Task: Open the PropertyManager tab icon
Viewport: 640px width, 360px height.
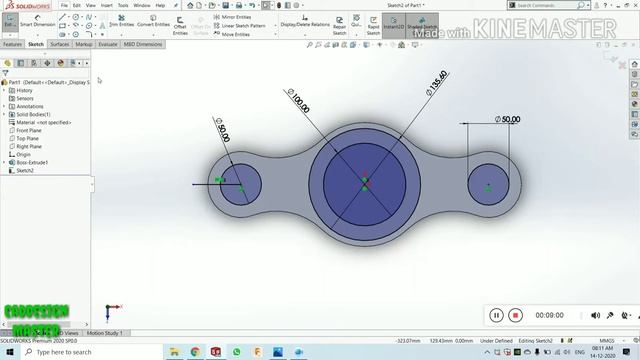Action: [20, 63]
